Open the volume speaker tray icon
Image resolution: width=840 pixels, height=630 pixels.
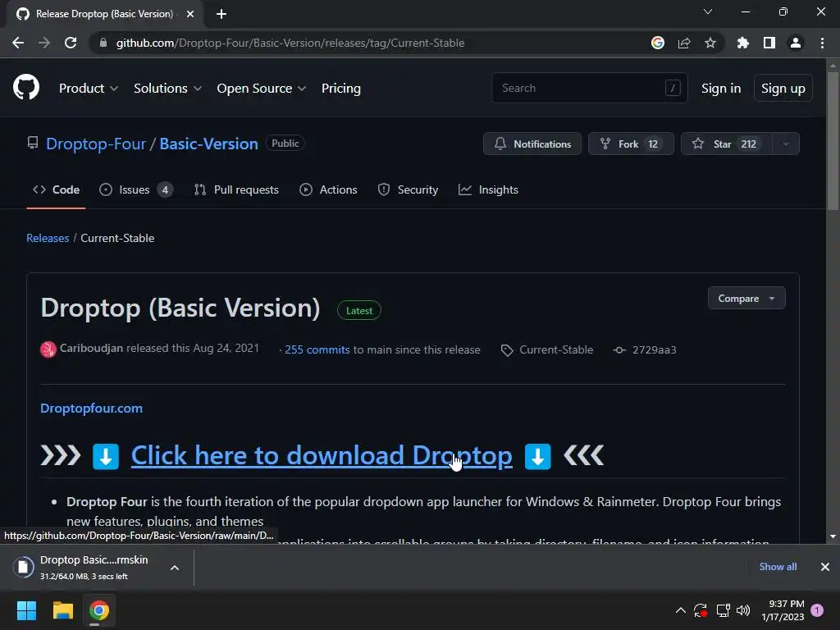[x=743, y=610]
